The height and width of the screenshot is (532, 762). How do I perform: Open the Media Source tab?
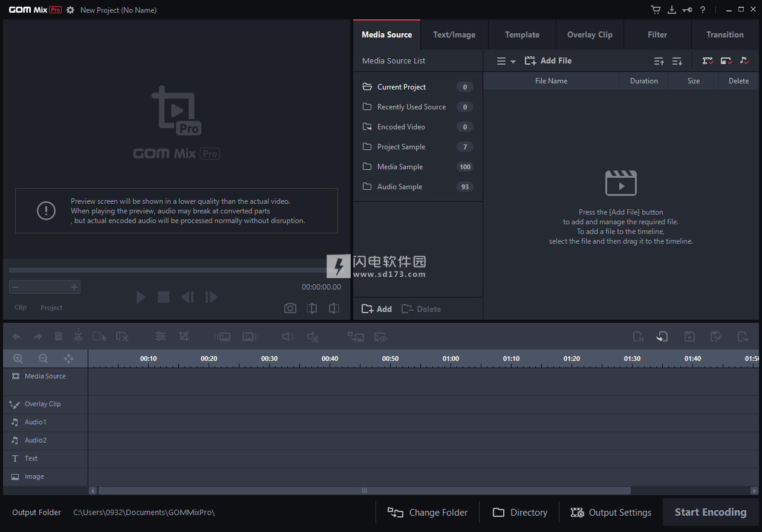pos(387,34)
